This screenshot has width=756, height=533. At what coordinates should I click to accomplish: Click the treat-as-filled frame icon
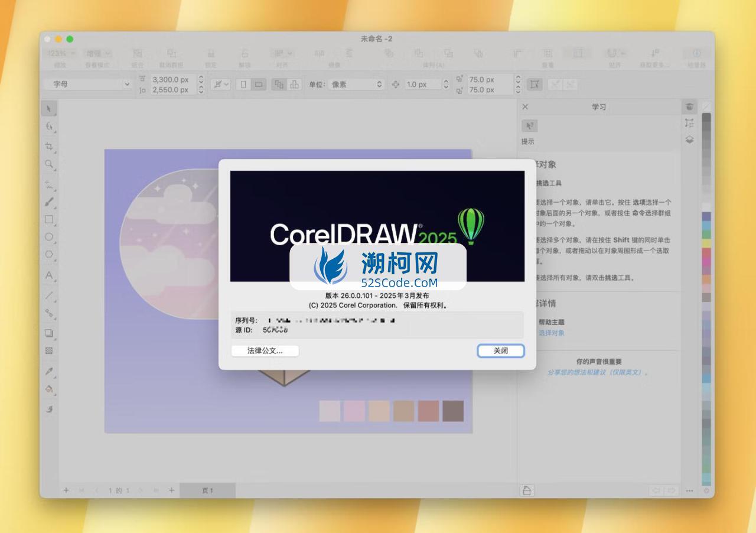click(535, 84)
